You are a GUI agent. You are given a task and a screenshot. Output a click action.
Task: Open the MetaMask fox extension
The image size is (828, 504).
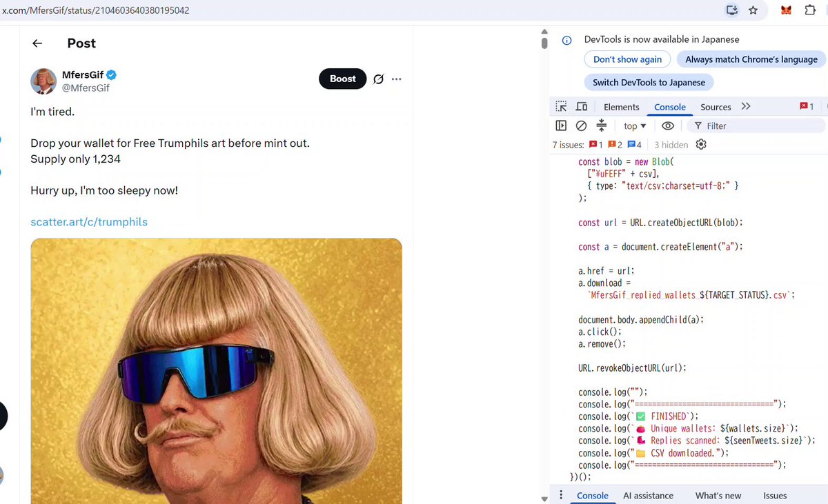786,10
